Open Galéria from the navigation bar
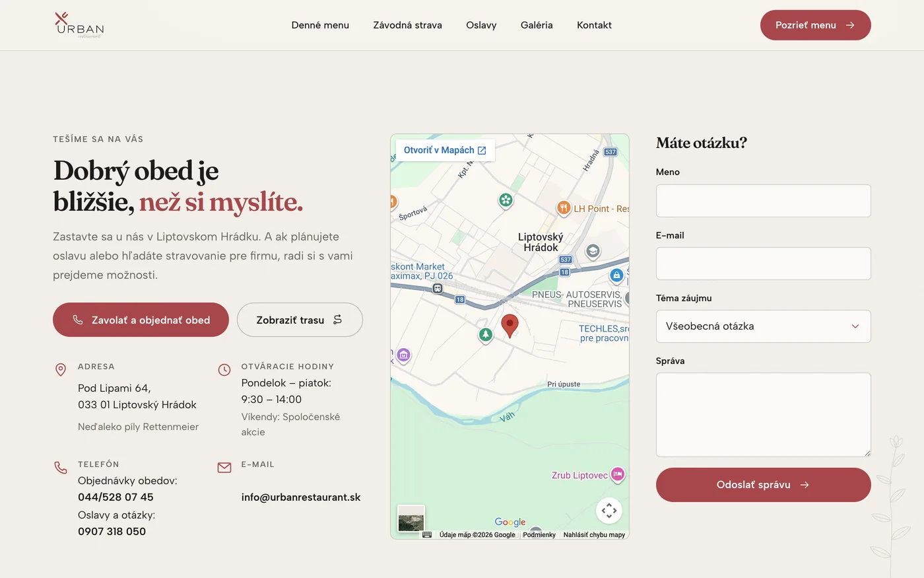Viewport: 924px width, 578px height. [537, 25]
